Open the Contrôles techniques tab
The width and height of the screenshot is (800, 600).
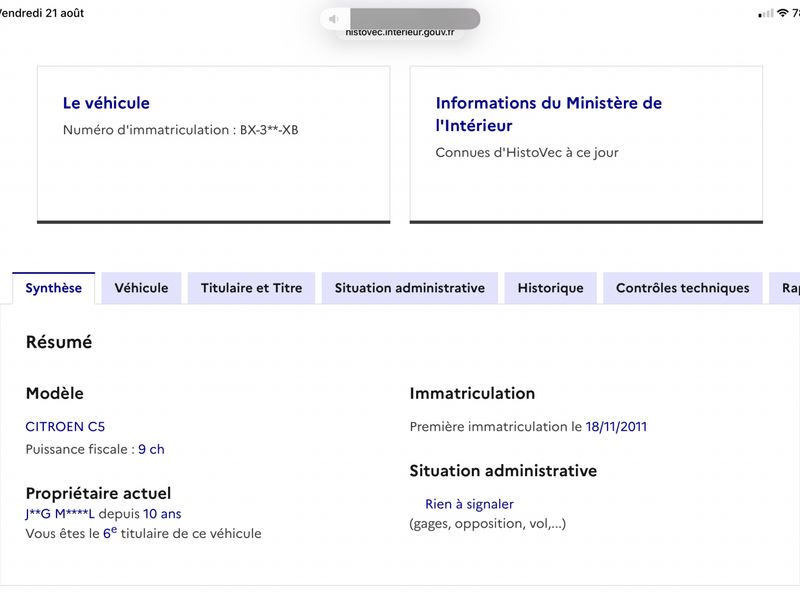coord(683,288)
